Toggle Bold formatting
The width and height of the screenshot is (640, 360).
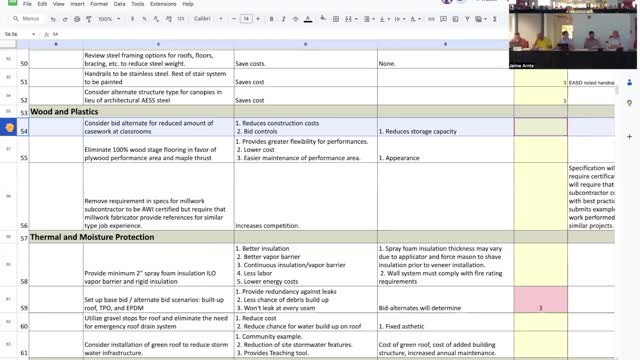click(x=271, y=19)
